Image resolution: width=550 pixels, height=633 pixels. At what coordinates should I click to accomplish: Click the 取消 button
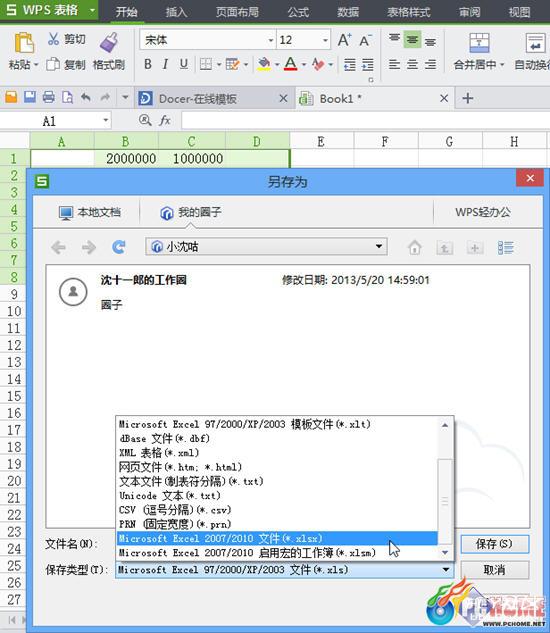494,570
